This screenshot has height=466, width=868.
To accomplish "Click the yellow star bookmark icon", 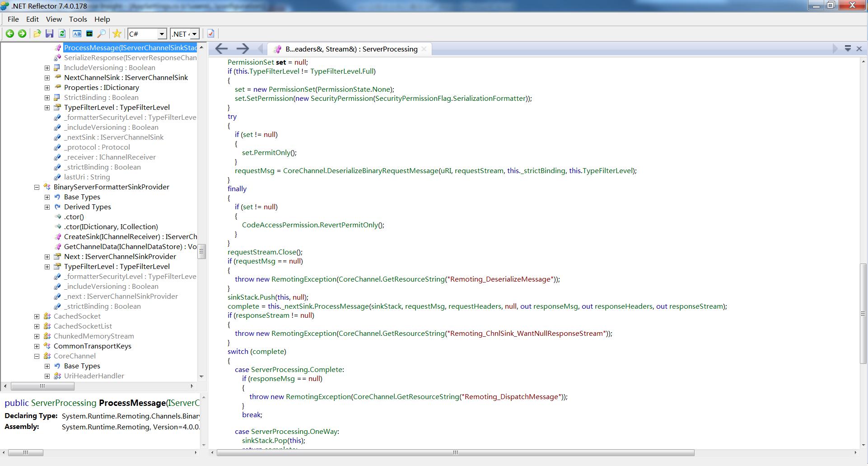I will 117,34.
